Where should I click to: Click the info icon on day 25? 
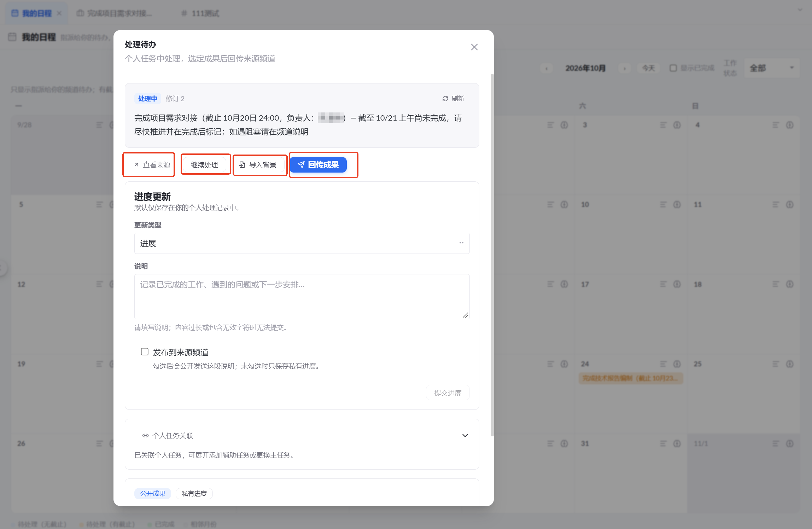click(790, 364)
